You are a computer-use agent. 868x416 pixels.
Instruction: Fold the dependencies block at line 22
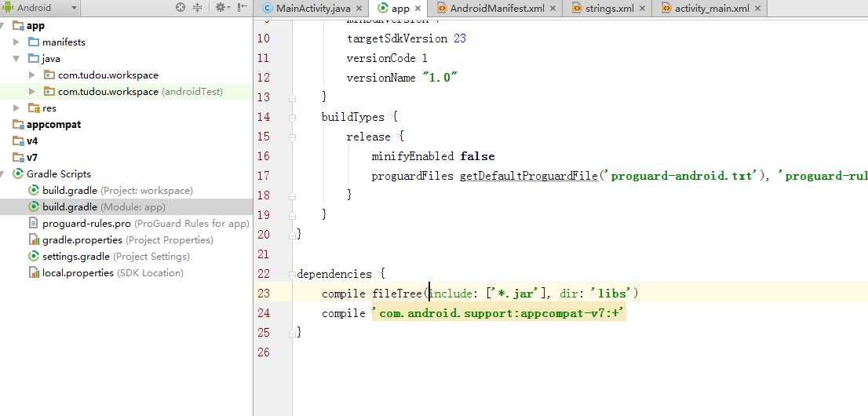pos(292,274)
